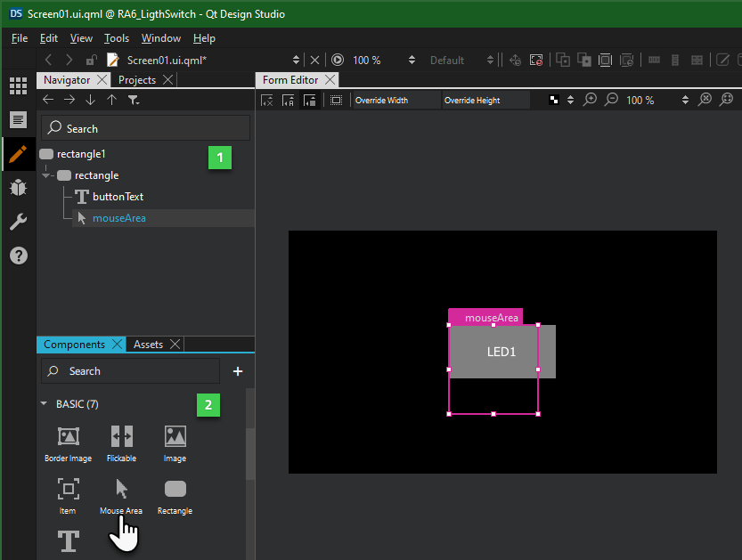Switch to Debug mode bug icon
The width and height of the screenshot is (742, 560).
click(x=18, y=187)
